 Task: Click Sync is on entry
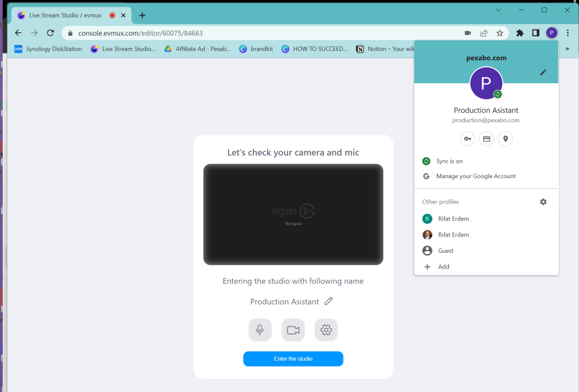coord(486,161)
